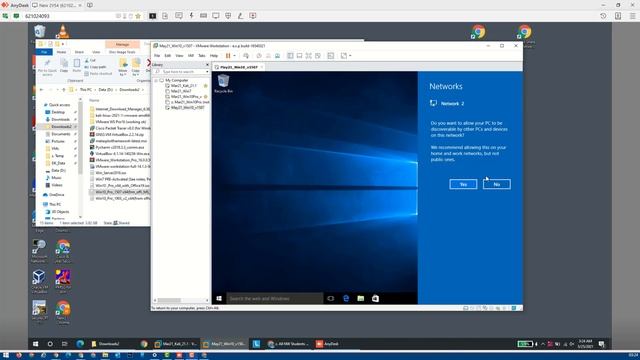This screenshot has height=360, width=640.
Task: Open VMware File menu
Action: (157, 56)
